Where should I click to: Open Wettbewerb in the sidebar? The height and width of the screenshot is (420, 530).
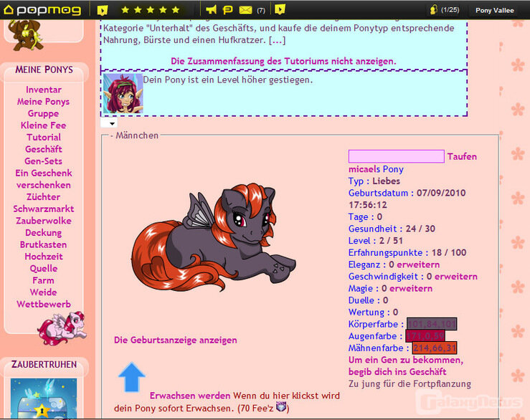pyautogui.click(x=44, y=304)
